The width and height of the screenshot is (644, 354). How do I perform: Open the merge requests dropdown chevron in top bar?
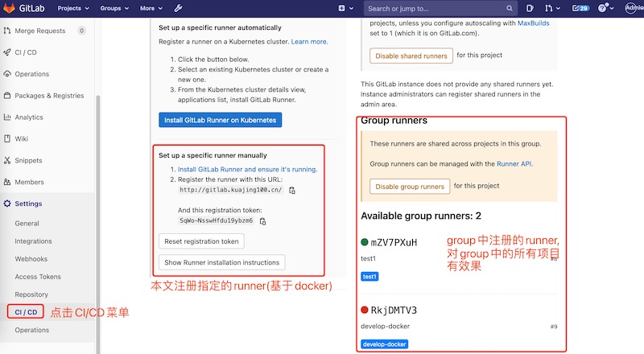click(558, 8)
